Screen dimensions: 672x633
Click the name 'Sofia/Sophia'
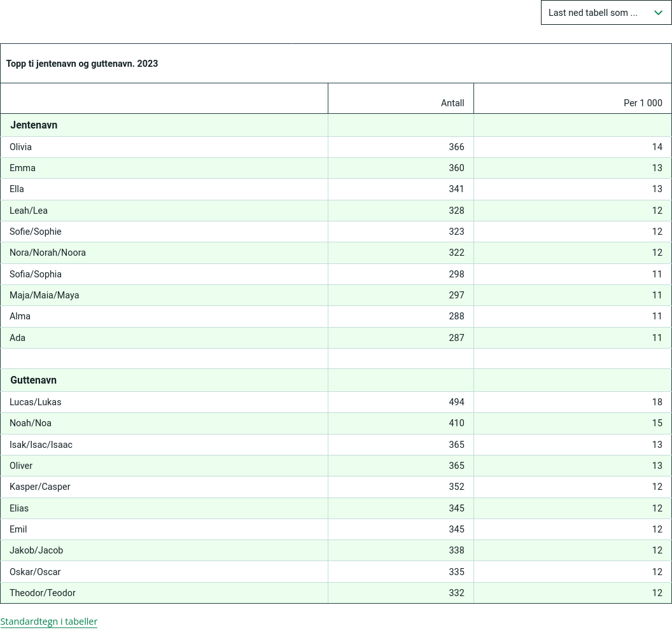pos(36,274)
